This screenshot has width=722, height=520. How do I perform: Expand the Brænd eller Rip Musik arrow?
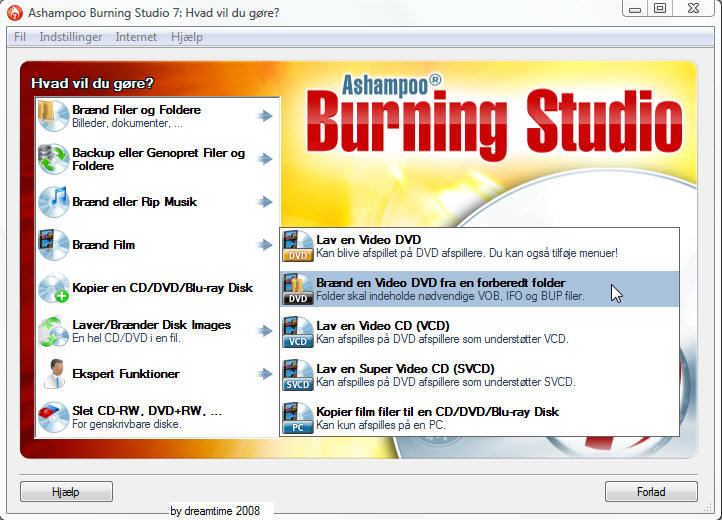(x=265, y=202)
